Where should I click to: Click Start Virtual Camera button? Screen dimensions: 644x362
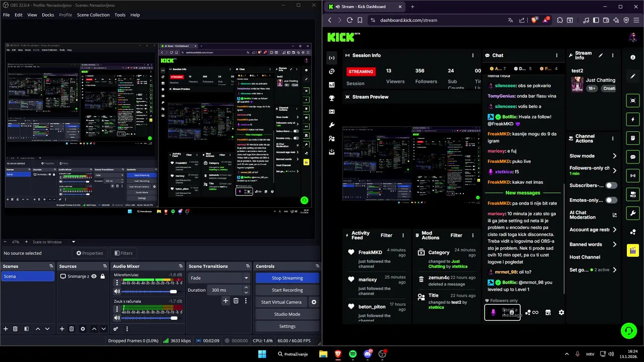pos(281,302)
